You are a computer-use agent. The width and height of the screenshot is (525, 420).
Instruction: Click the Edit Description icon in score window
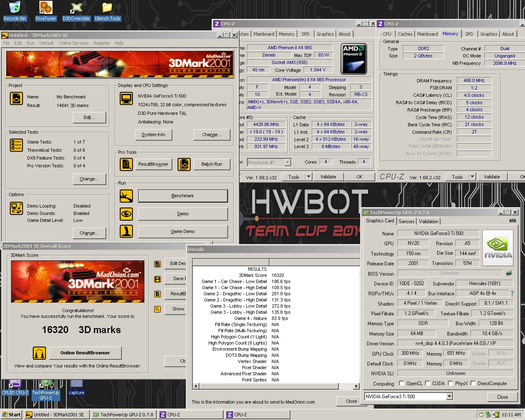click(157, 264)
